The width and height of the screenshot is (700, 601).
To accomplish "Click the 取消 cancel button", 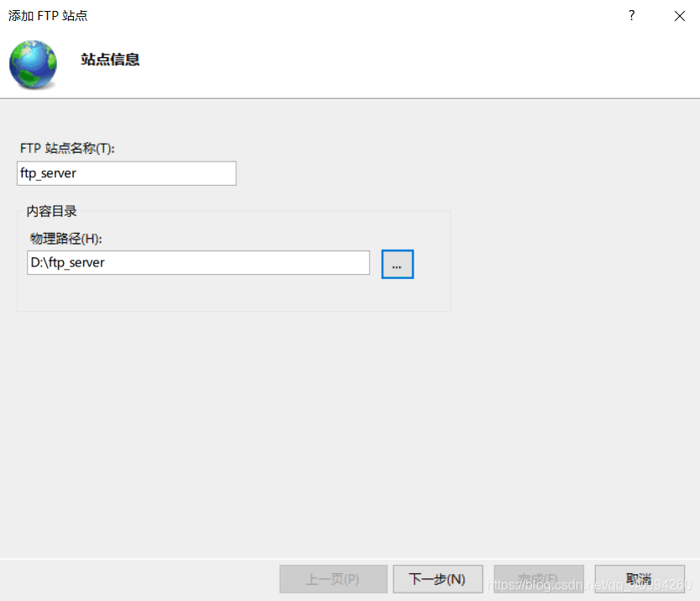I will click(x=639, y=579).
